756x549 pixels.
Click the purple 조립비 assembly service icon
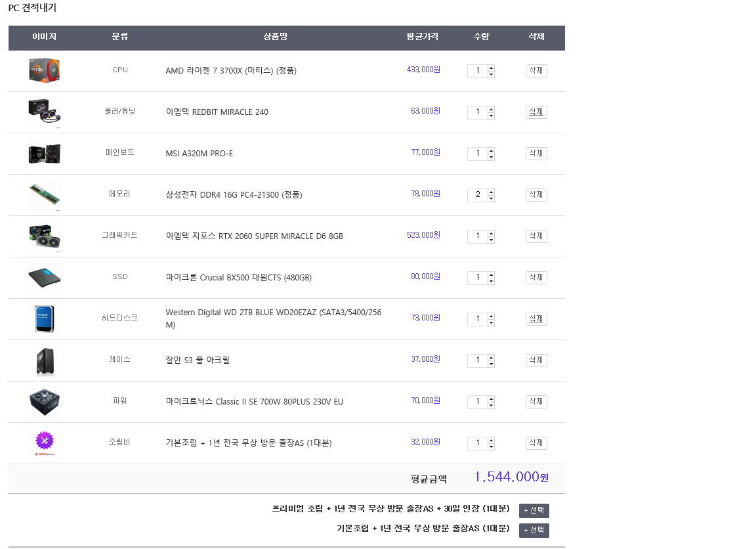click(45, 443)
